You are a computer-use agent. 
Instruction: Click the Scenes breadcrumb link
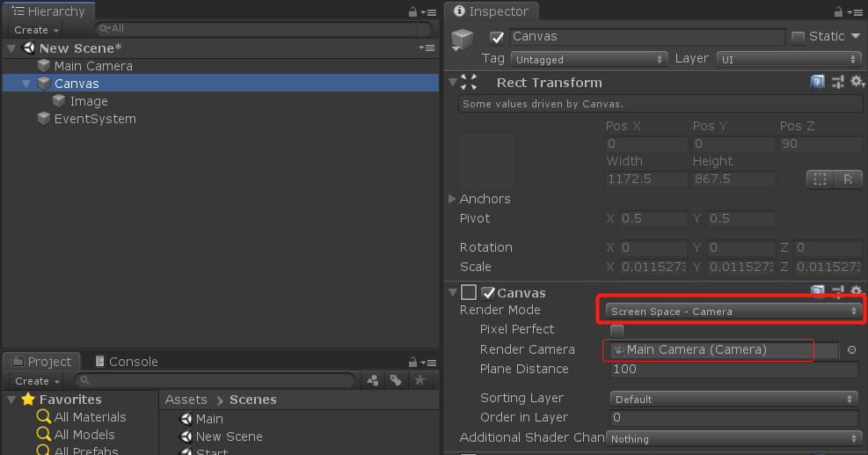[253, 399]
